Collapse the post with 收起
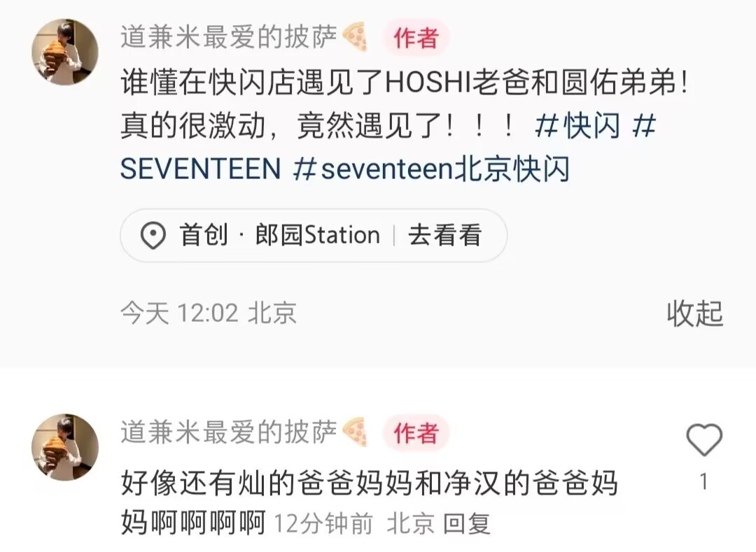Image resolution: width=756 pixels, height=552 pixels. pyautogui.click(x=695, y=313)
